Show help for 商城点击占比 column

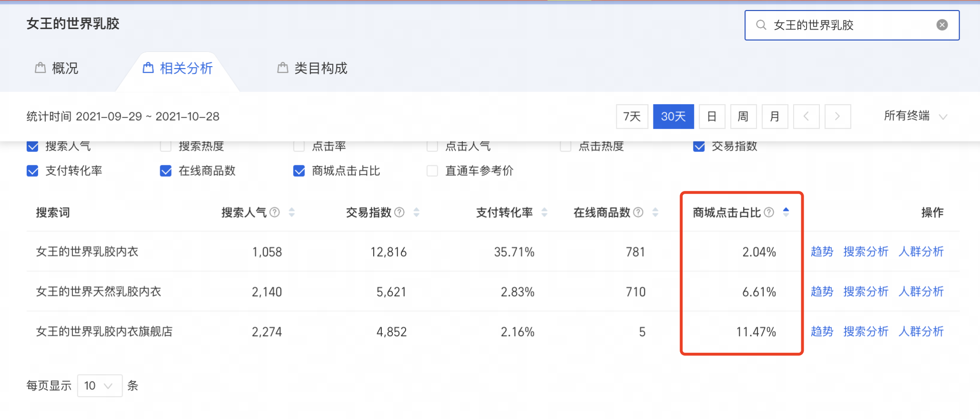769,212
